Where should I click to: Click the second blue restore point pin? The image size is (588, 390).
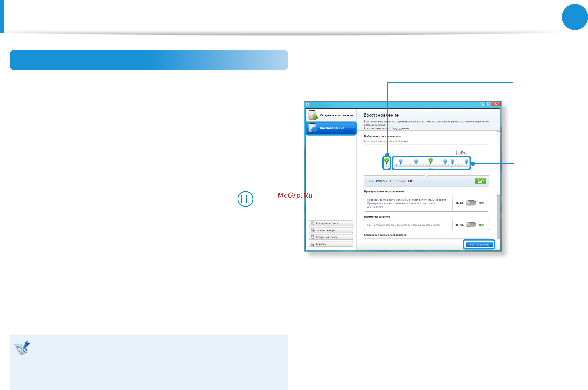tap(416, 162)
